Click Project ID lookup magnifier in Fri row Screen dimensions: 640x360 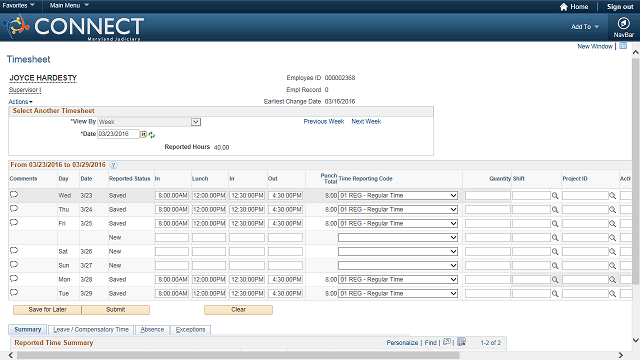613,224
